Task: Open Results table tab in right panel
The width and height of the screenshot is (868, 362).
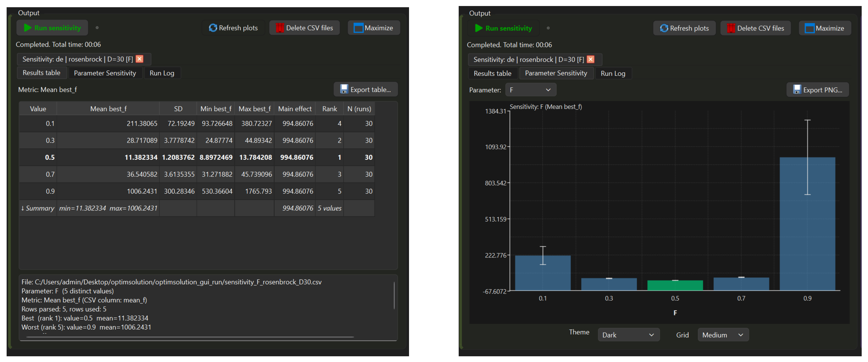Action: coord(492,73)
